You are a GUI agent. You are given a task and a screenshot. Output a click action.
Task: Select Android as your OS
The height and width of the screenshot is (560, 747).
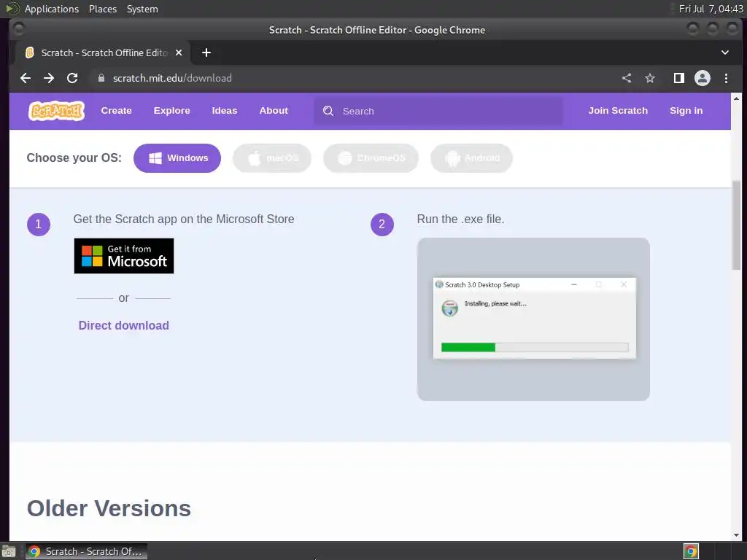(x=472, y=158)
